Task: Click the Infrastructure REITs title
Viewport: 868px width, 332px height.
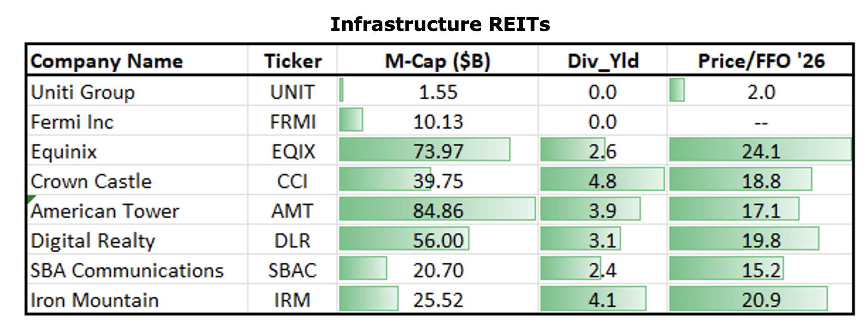Action: (x=440, y=24)
